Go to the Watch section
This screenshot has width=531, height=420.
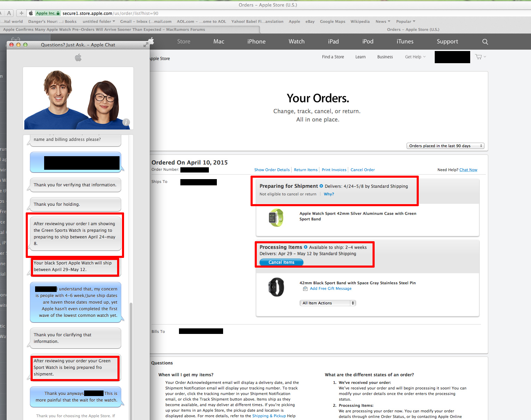coord(296,42)
